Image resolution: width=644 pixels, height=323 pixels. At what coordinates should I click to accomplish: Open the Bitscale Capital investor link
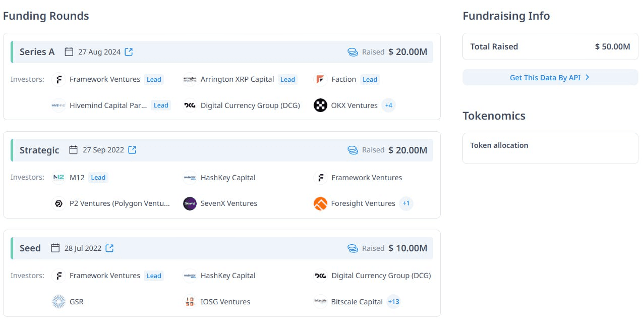(357, 302)
